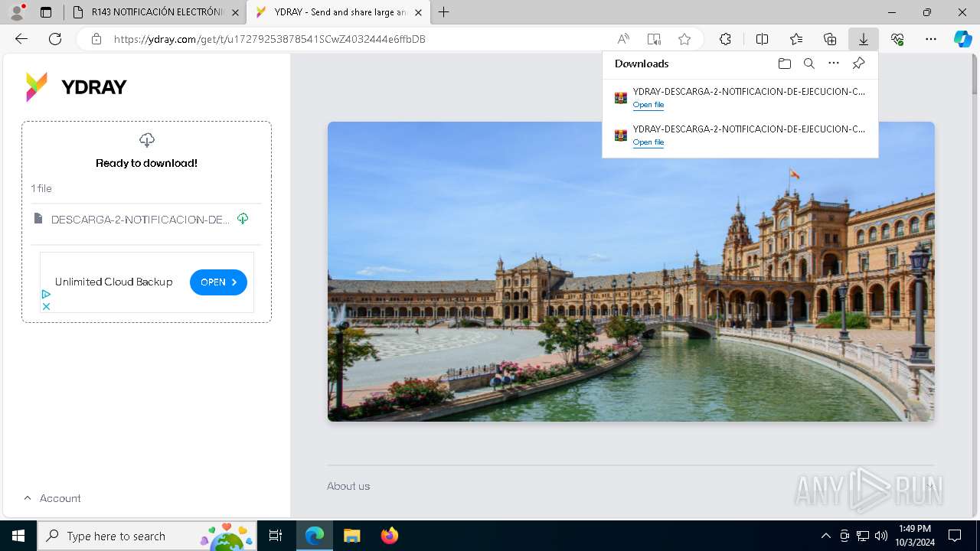This screenshot has height=551, width=980.
Task: View site information lock icon
Action: pos(96,39)
